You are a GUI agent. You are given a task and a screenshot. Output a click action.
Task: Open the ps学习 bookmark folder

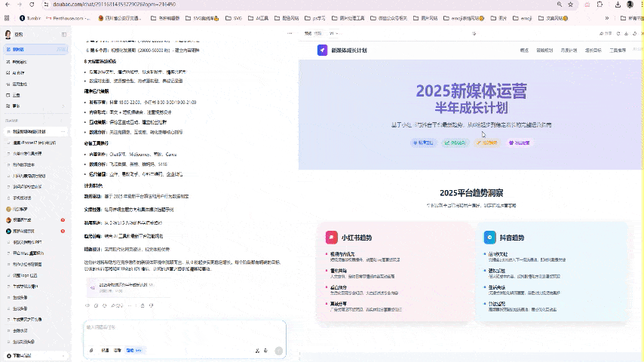click(315, 18)
